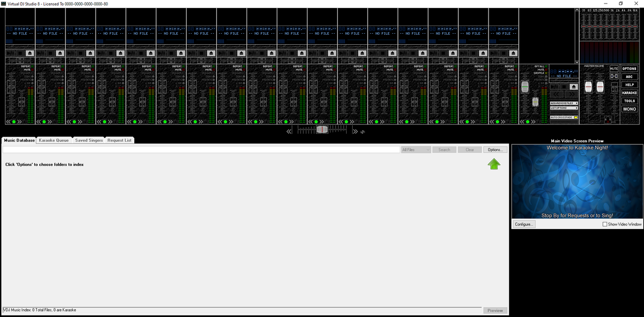This screenshot has width=644, height=317.
Task: Click the channel link icon below master MUTE
Action: pyautogui.click(x=614, y=76)
